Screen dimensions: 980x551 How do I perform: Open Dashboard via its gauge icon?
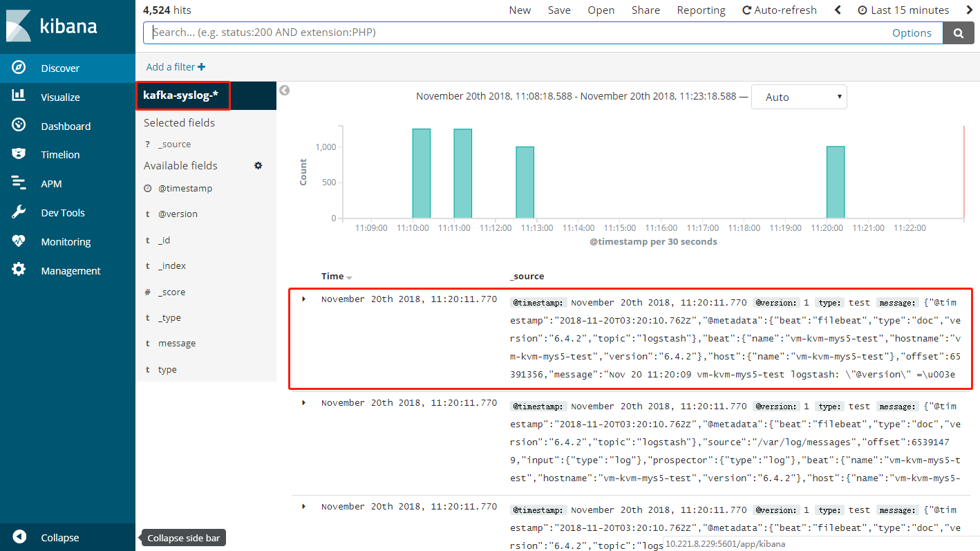(x=19, y=126)
